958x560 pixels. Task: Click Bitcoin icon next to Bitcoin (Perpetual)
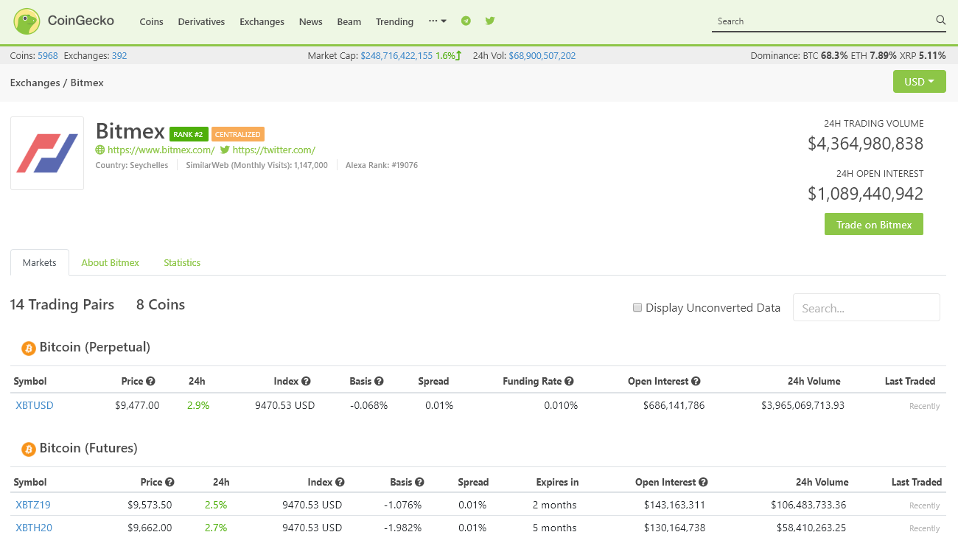point(29,348)
